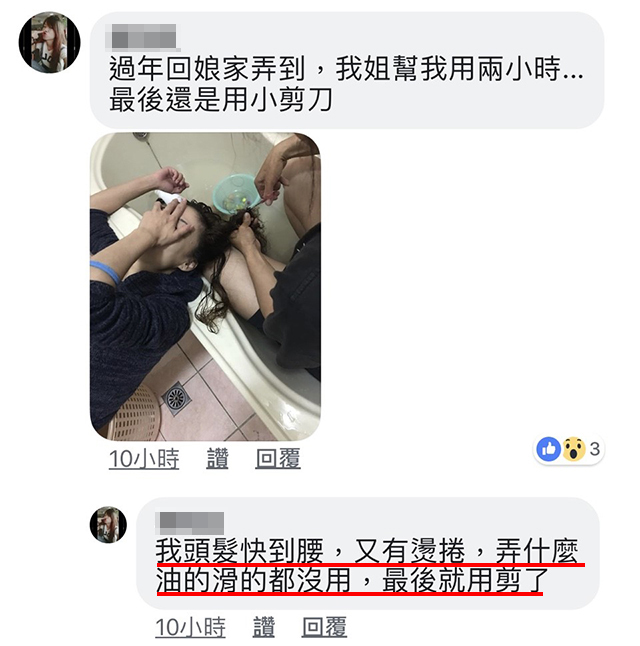Like the top comment using 讚
The width and height of the screenshot is (640, 646).
pyautogui.click(x=217, y=458)
